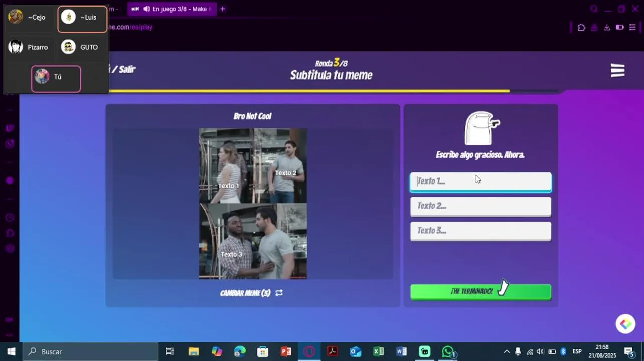Click the battery saver icon in browser toolbar
The image size is (644, 361).
click(620, 27)
